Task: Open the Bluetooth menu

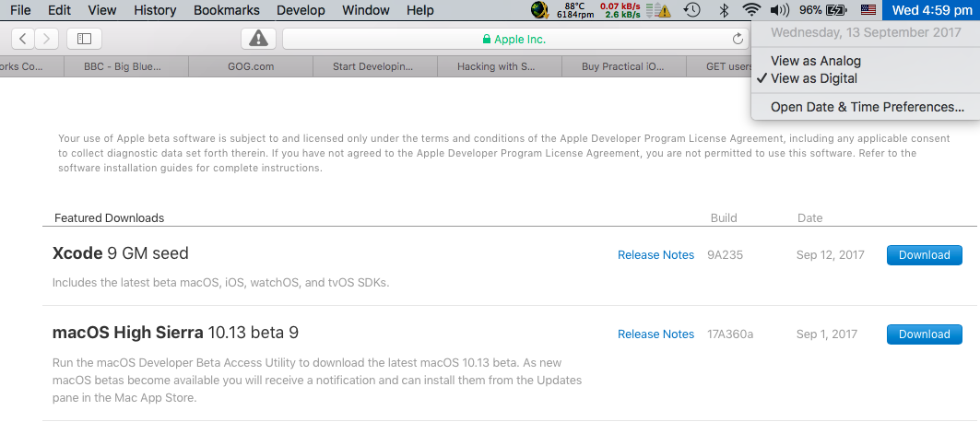Action: (725, 10)
